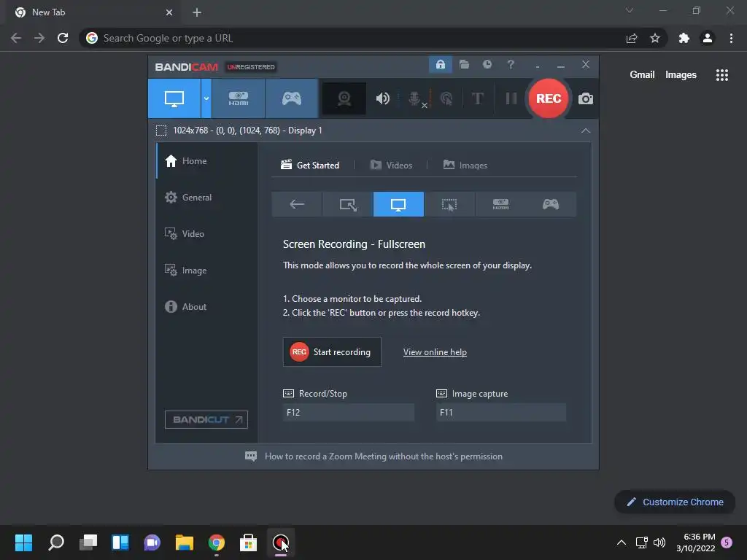747x560 pixels.
Task: Click the Image capture hotkey field F11
Action: pos(500,413)
